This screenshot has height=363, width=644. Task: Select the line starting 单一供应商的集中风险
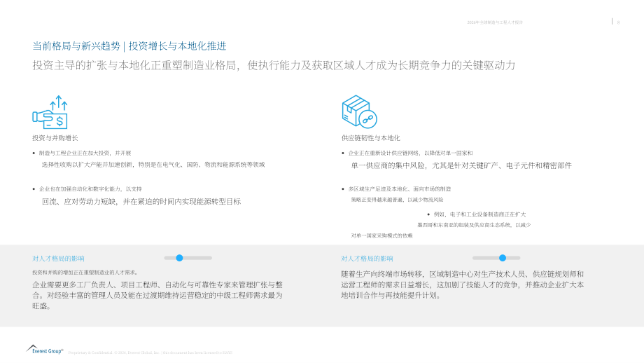click(461, 165)
